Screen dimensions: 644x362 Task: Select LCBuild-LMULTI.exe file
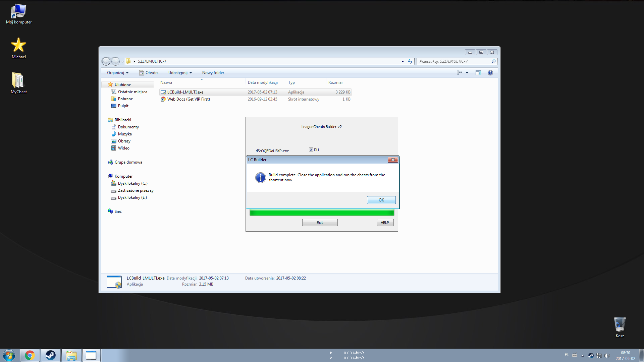coord(255,92)
